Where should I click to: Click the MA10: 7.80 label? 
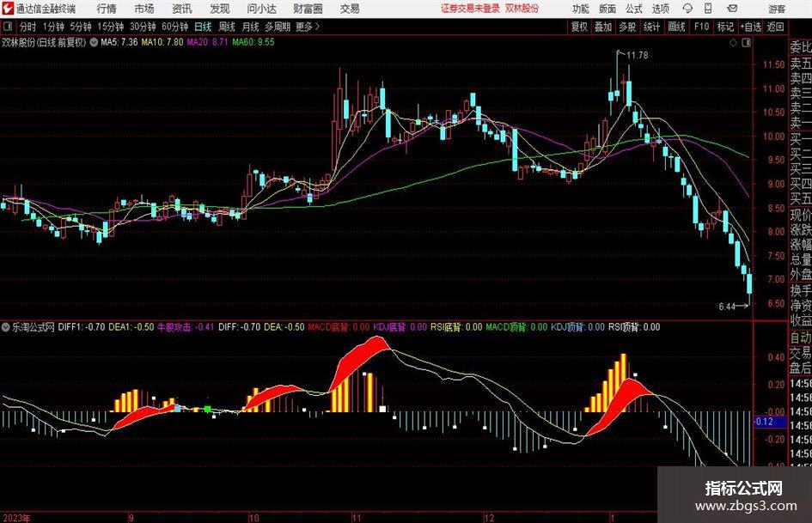162,42
